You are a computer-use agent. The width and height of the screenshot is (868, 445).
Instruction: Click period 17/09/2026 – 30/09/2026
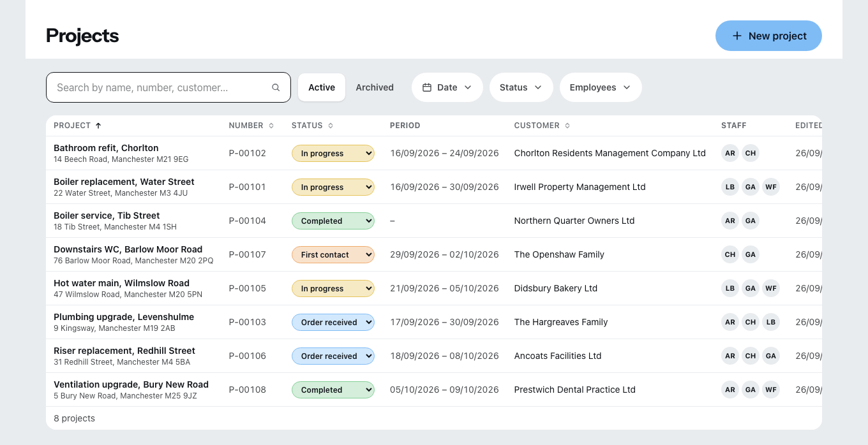444,322
